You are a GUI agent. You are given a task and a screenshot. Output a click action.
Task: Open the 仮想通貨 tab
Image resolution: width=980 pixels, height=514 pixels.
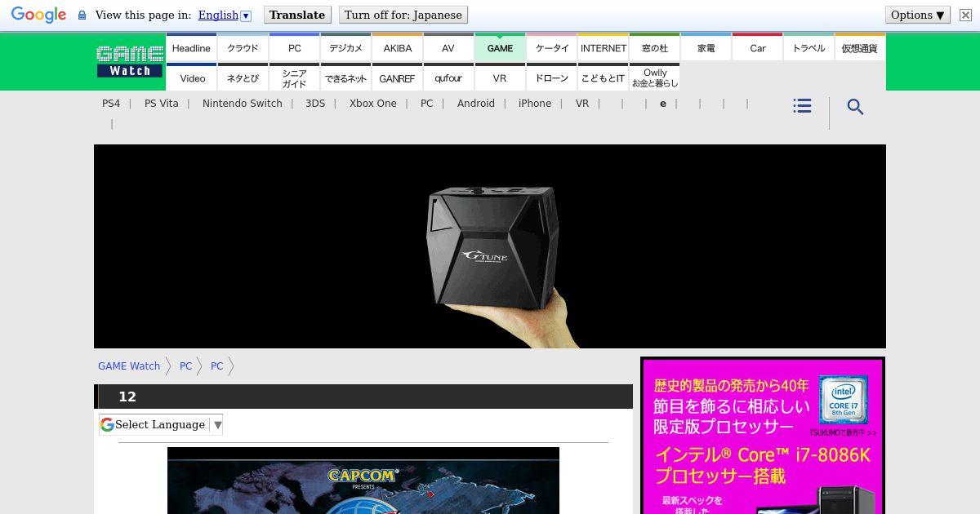[860, 48]
